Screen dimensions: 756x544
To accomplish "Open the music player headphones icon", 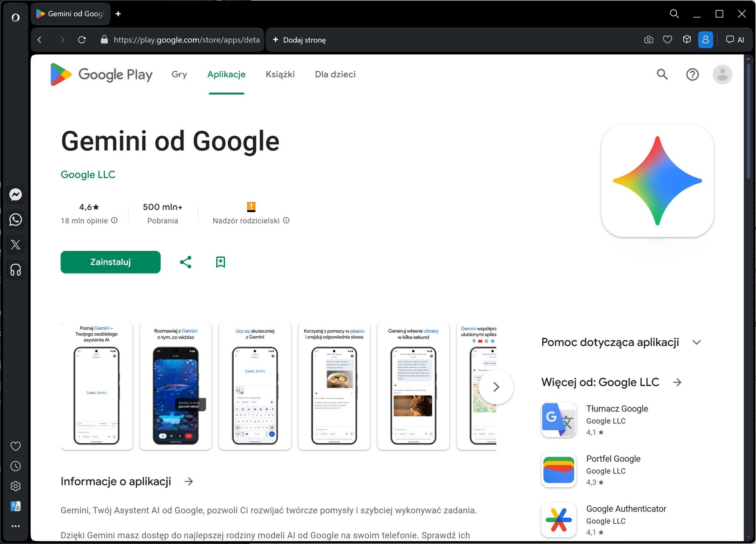I will pyautogui.click(x=15, y=270).
